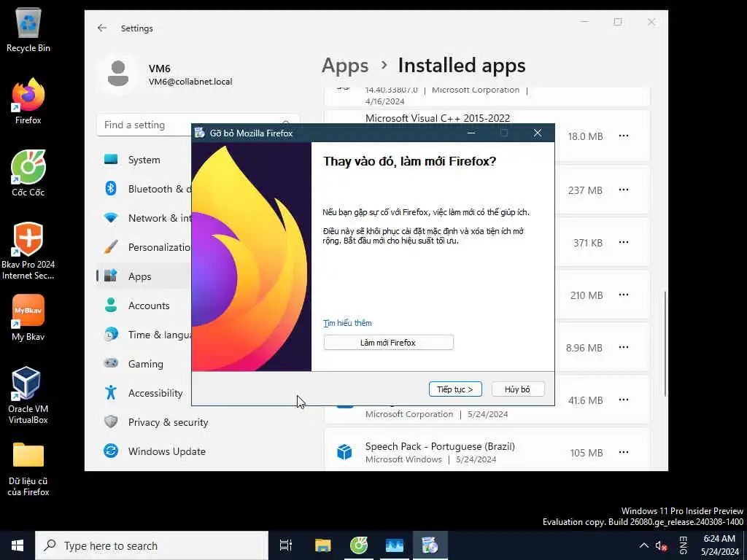This screenshot has height=560, width=747.
Task: Click 'Làm mới Firefox' refresh button
Action: tap(388, 343)
